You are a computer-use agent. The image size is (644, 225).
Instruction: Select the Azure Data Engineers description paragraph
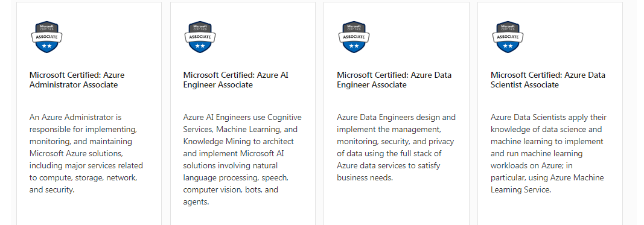click(x=397, y=147)
